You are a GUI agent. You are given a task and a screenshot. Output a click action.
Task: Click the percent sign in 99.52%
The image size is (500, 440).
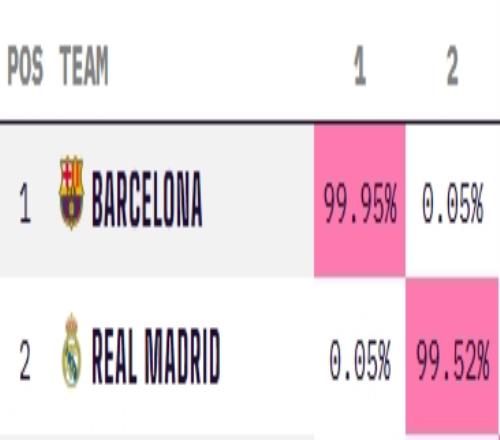(x=481, y=360)
